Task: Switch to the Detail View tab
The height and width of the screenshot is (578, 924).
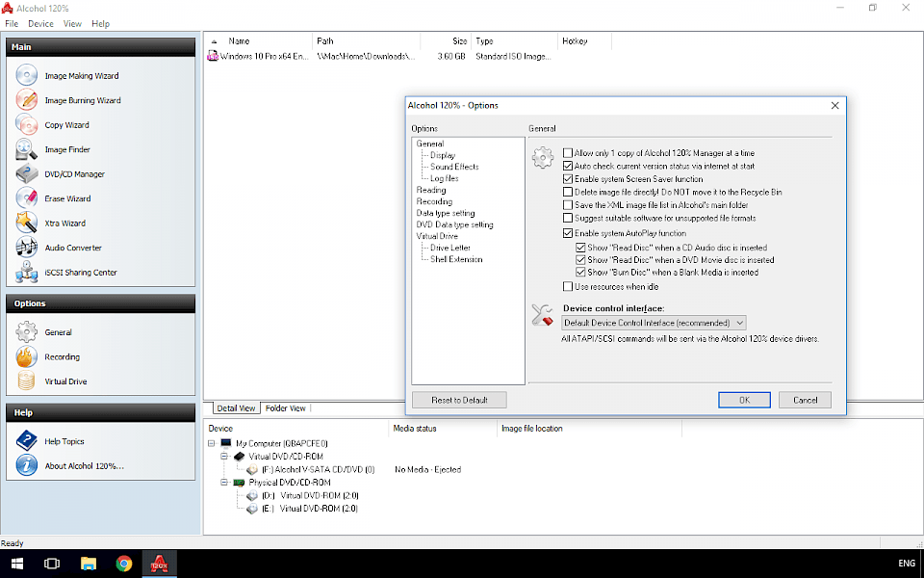Action: (236, 408)
